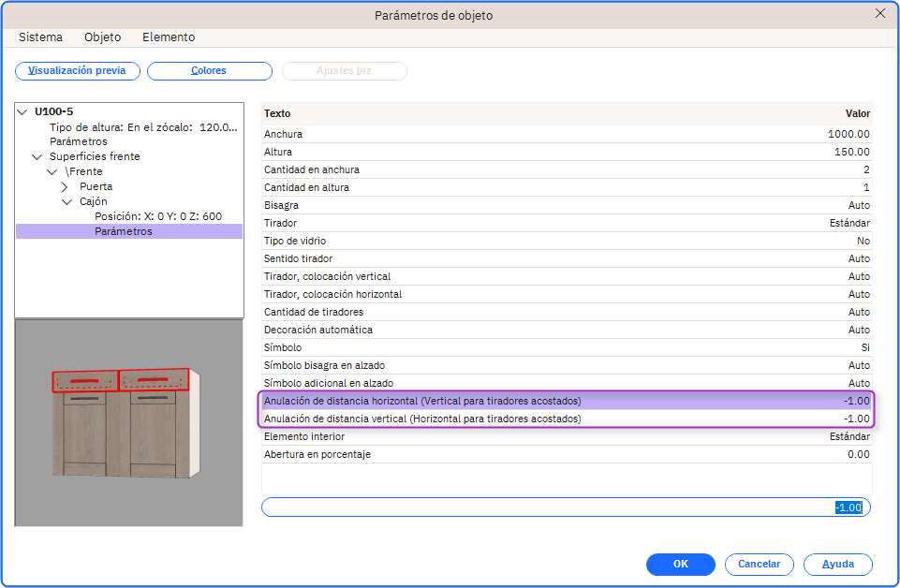
Task: Select the Tirador row
Action: point(567,223)
